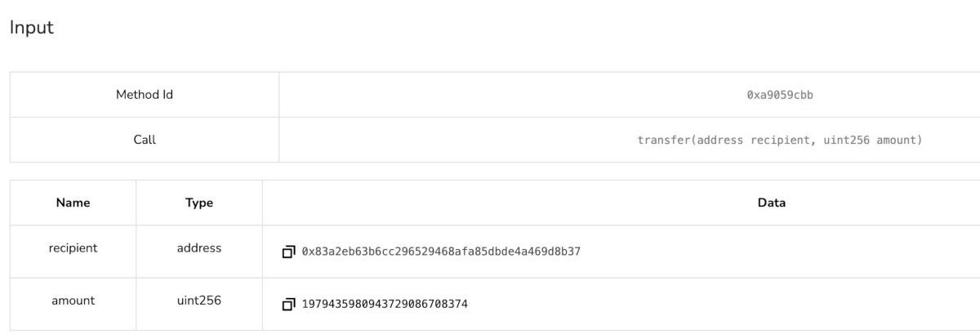Select the amount cell in Name column
The image size is (980, 334).
(73, 301)
